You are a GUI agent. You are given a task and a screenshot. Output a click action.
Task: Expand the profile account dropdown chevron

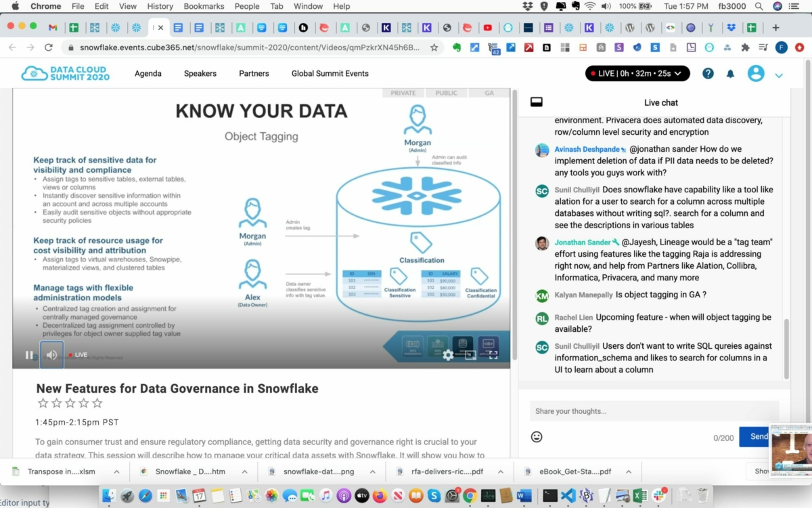[x=779, y=75]
